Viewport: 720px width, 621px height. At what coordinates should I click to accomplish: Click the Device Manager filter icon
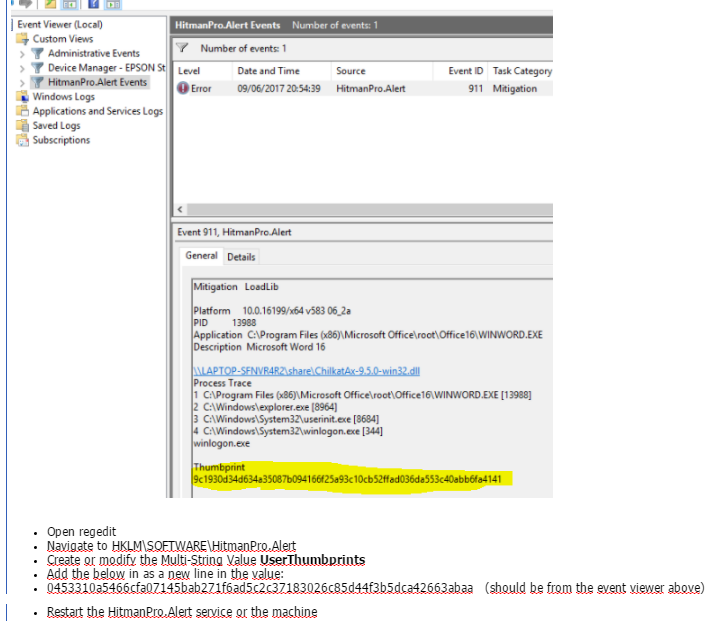38,68
